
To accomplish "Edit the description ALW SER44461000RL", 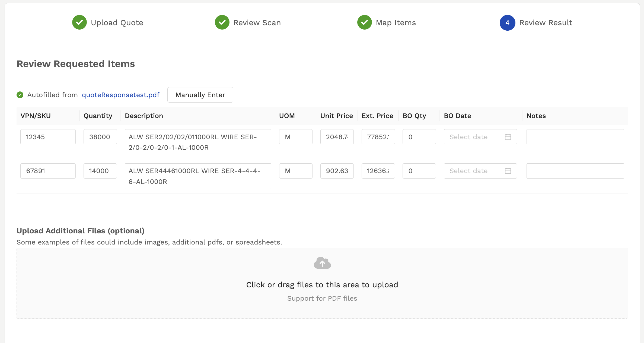I will 198,176.
